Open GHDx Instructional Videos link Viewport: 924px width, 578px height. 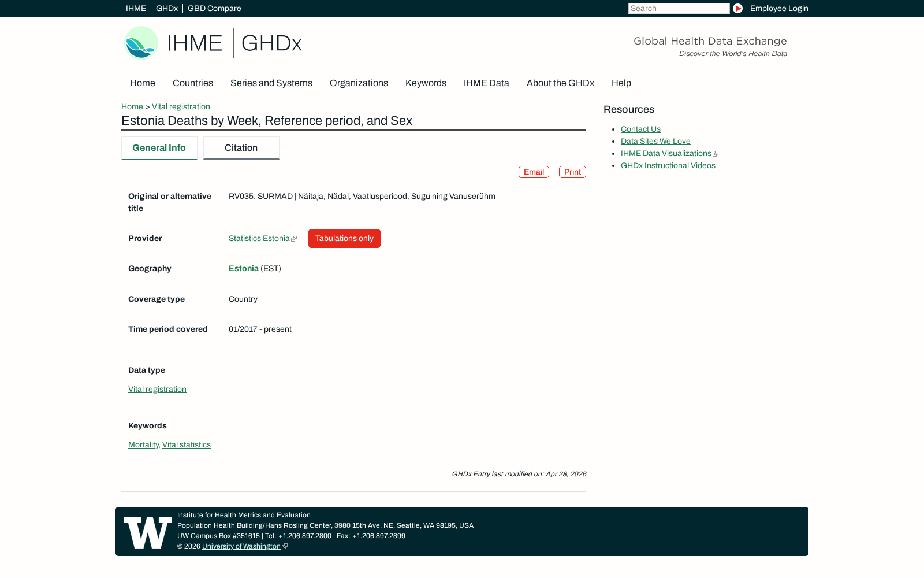tap(668, 165)
